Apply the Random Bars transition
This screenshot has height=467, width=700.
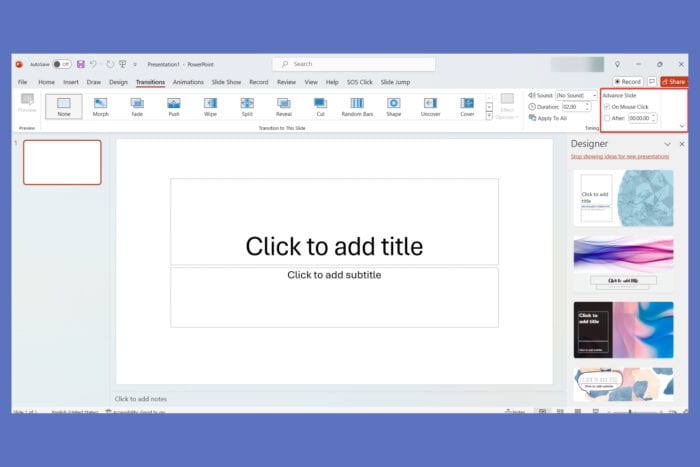[x=357, y=106]
